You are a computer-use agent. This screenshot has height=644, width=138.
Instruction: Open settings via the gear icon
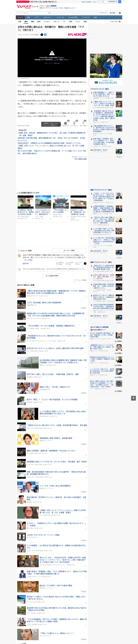pyautogui.click(x=120, y=13)
